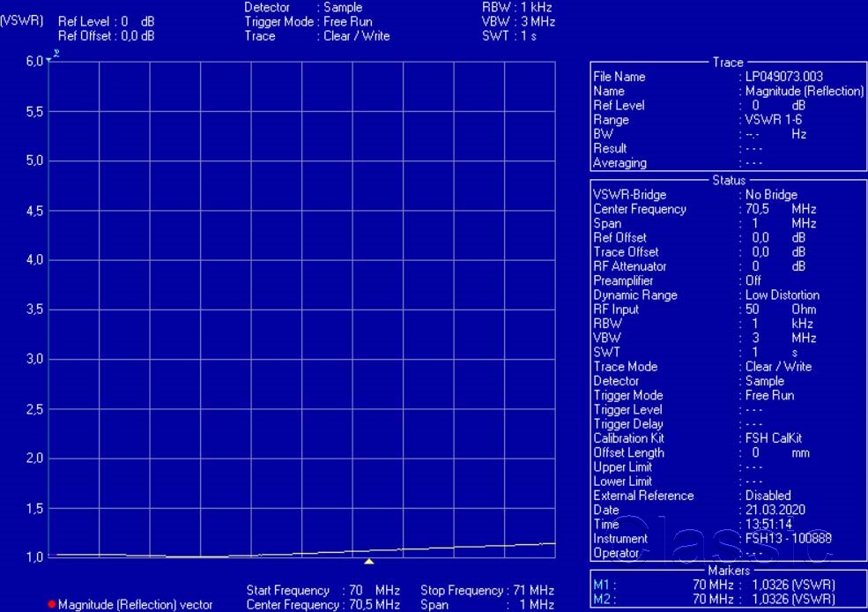Click the RF Input 50 Ohm row
The width and height of the screenshot is (868, 612).
pyautogui.click(x=705, y=310)
